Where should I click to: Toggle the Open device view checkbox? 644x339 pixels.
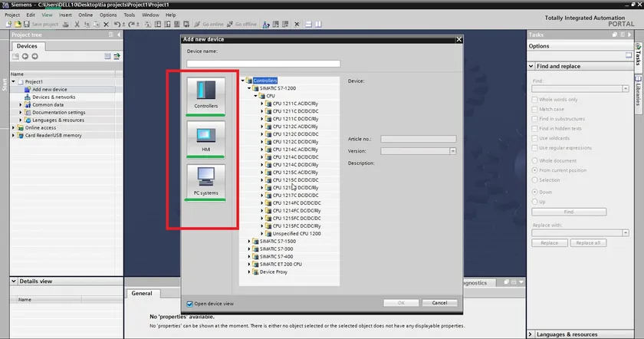point(190,304)
